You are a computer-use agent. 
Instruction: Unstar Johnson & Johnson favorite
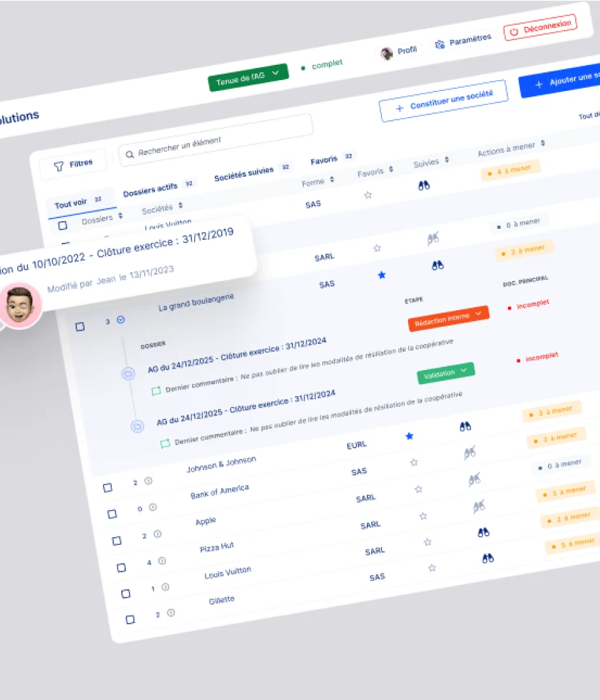(409, 436)
